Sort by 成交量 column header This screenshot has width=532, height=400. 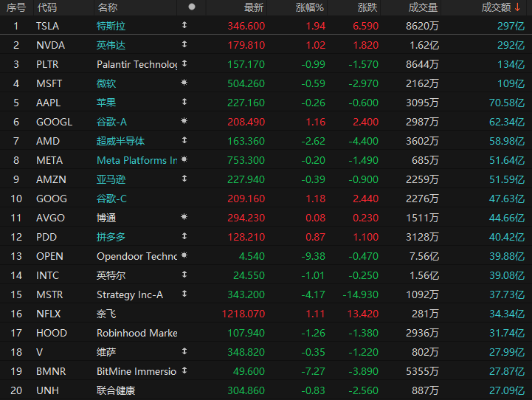tap(423, 7)
